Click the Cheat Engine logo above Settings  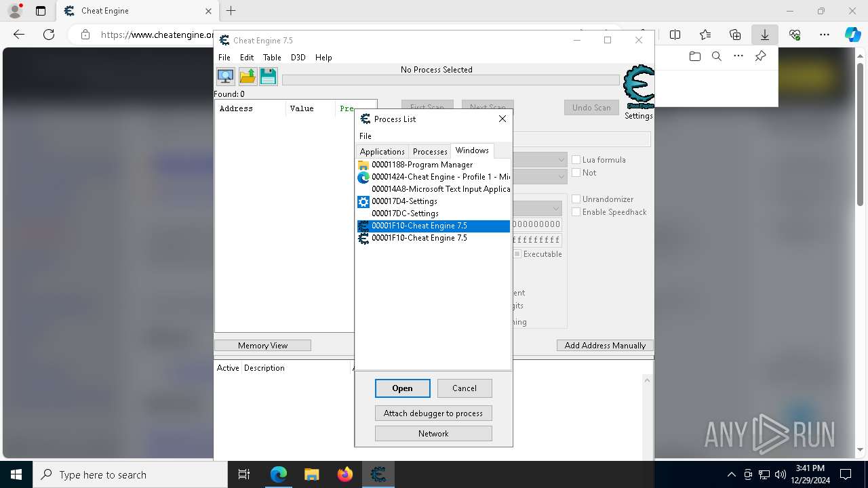[x=639, y=87]
